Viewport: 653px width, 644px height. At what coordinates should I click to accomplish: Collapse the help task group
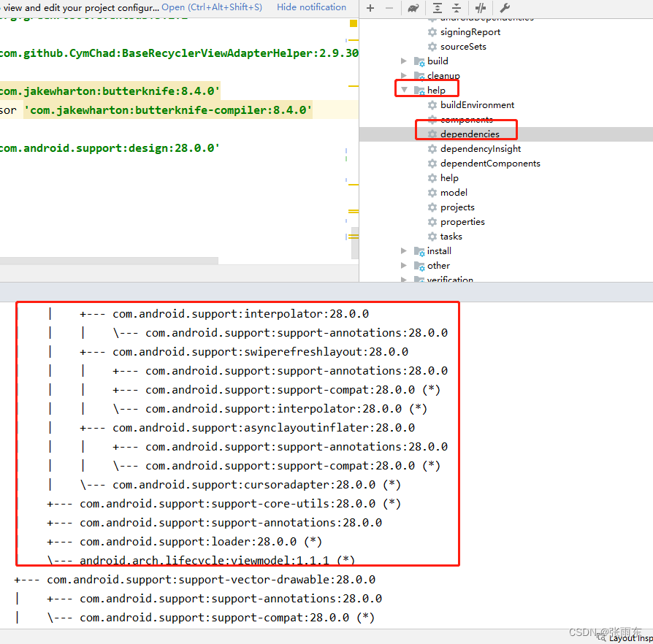pos(404,90)
